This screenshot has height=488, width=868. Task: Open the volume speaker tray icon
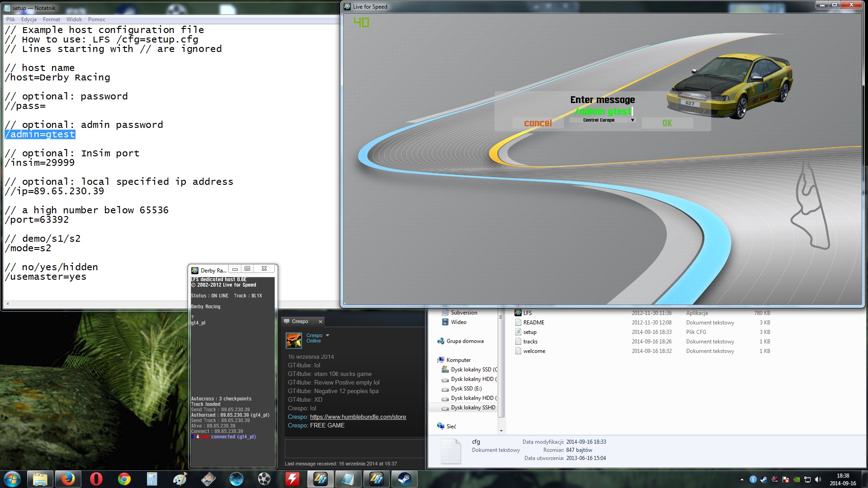tap(818, 479)
